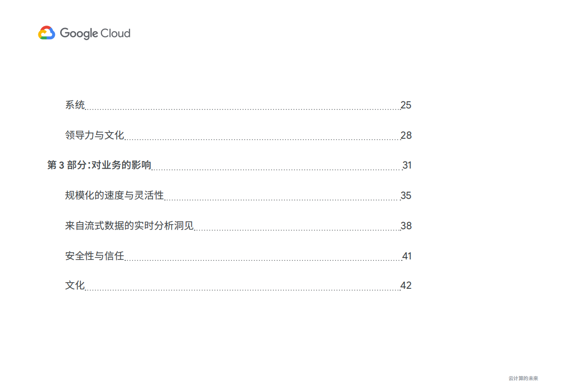The height and width of the screenshot is (392, 564).
Task: Click the 云计算的未来 footer text
Action: (x=523, y=378)
